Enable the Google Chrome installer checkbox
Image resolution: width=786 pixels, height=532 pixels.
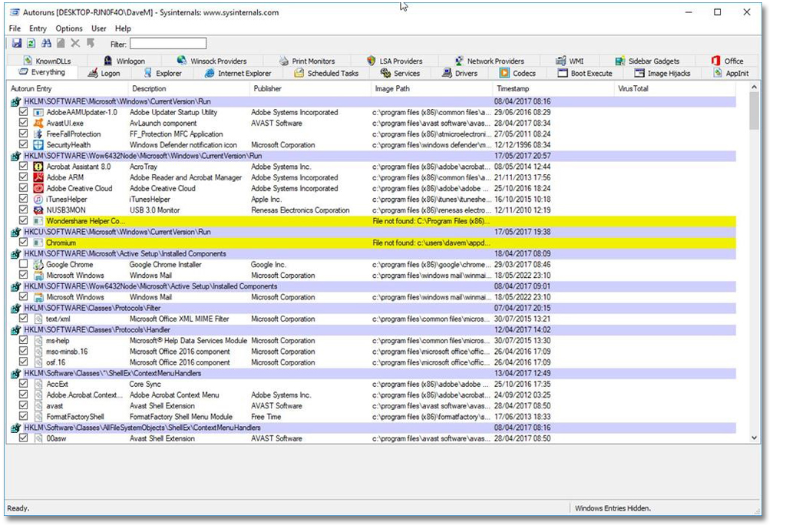point(24,264)
